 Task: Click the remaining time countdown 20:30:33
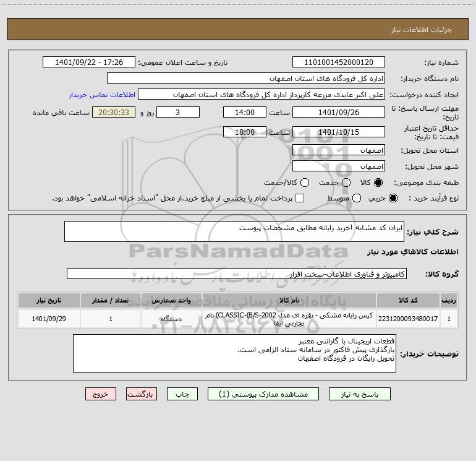point(114,112)
